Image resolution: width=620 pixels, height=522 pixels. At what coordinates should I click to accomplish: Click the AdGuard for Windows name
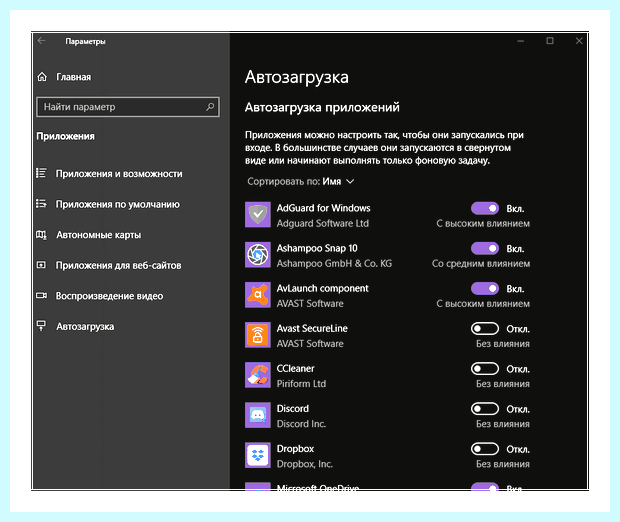(323, 208)
